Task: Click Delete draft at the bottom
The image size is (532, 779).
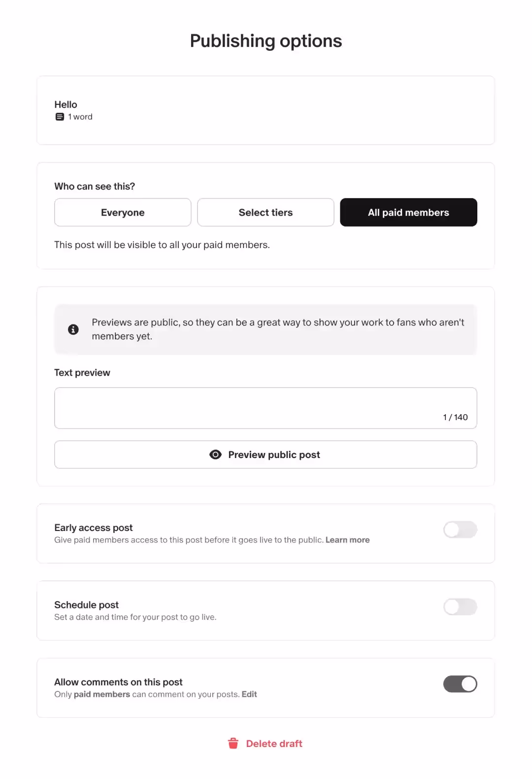Action: coord(274,744)
